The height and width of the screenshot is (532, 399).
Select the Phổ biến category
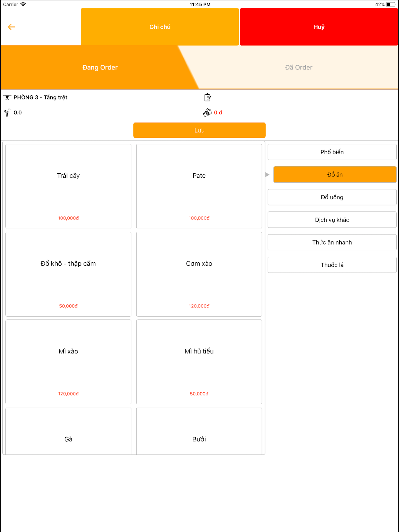point(332,152)
